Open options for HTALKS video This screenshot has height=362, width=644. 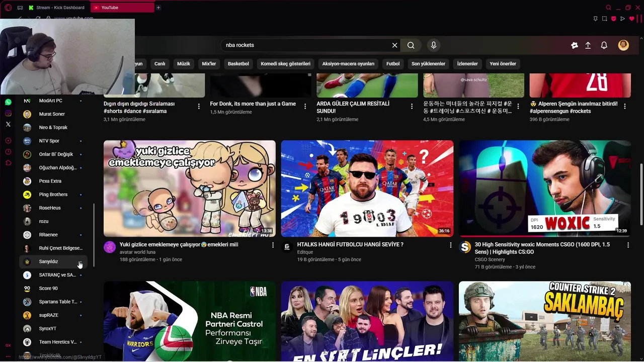(x=450, y=245)
